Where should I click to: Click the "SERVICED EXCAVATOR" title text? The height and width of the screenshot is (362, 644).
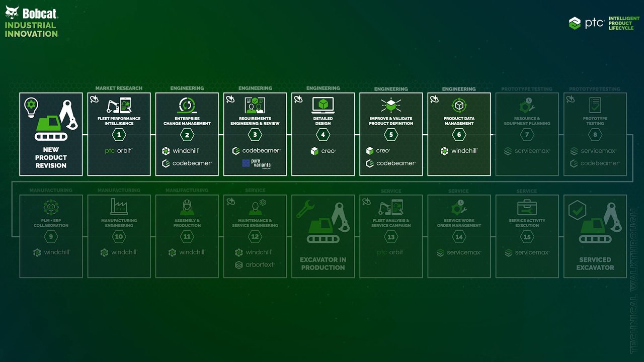coord(595,263)
